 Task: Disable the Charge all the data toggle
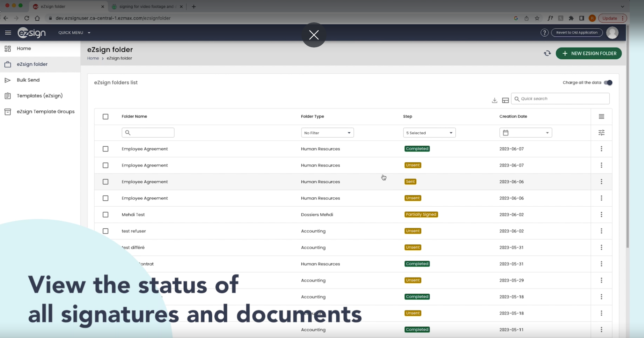click(x=608, y=83)
